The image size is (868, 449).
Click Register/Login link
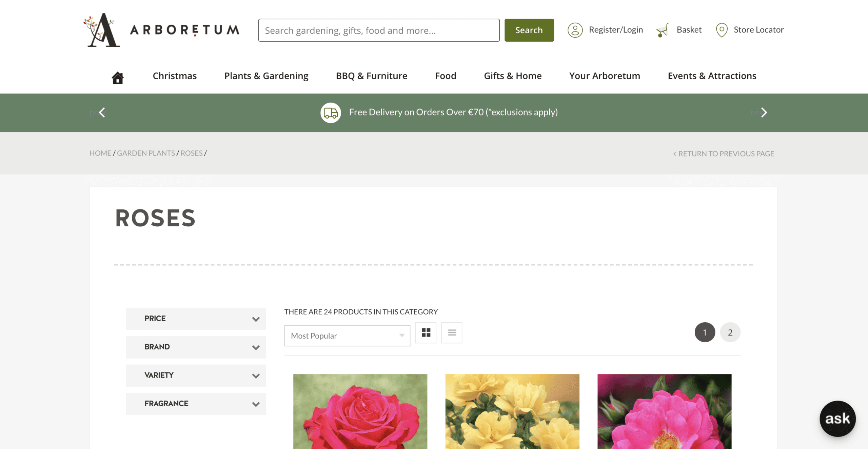(616, 30)
